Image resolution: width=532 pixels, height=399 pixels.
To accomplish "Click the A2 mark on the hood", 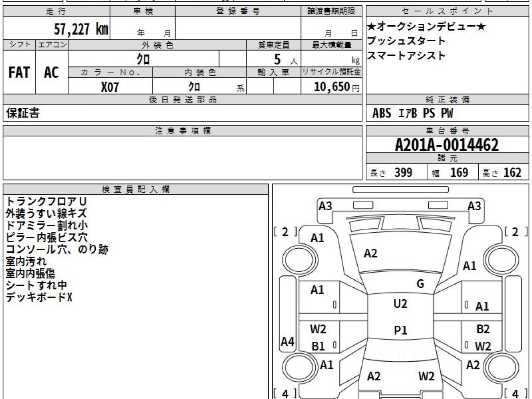I will (370, 253).
